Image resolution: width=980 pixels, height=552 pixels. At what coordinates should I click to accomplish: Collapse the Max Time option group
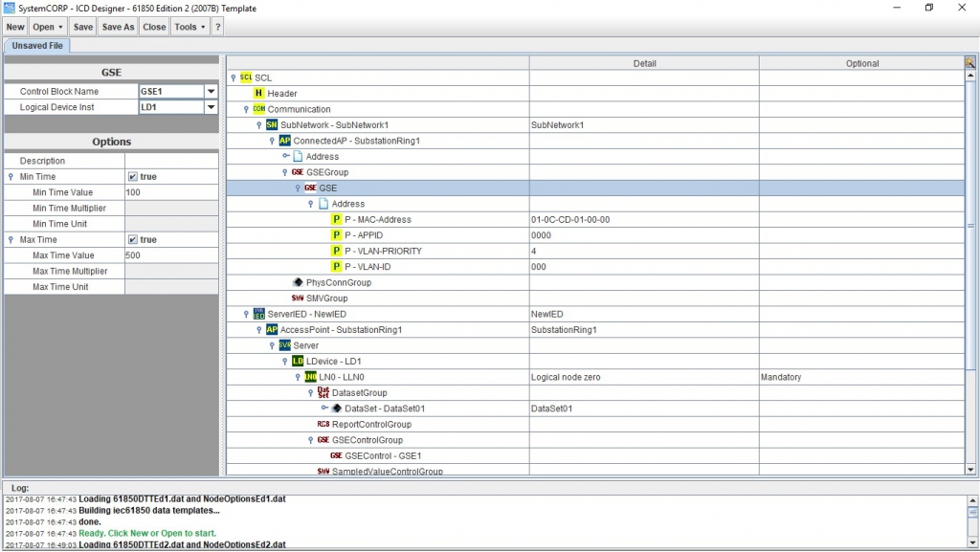[11, 240]
